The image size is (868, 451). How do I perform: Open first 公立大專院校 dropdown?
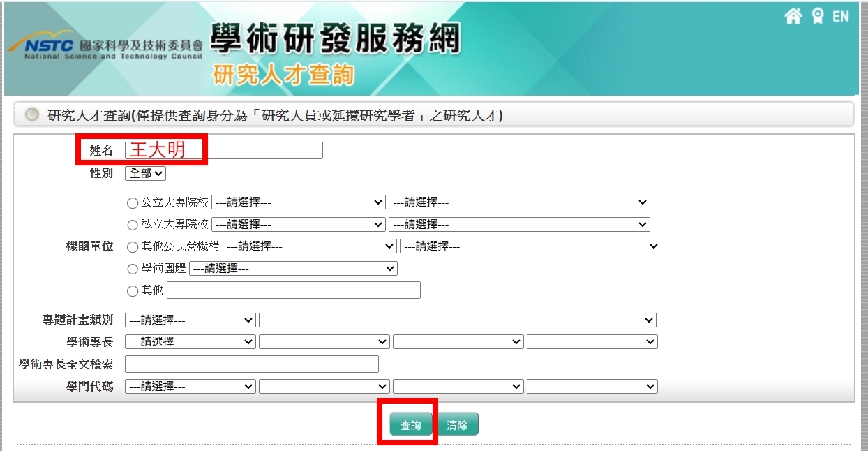click(x=299, y=202)
